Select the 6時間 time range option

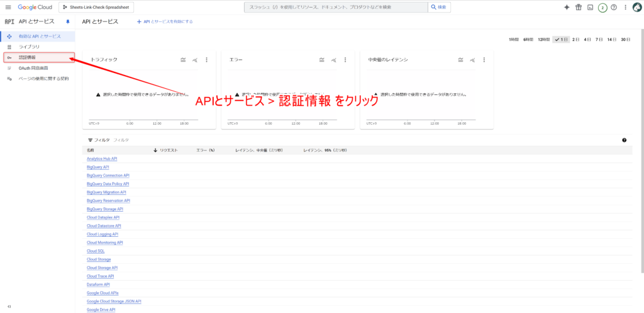pyautogui.click(x=528, y=40)
